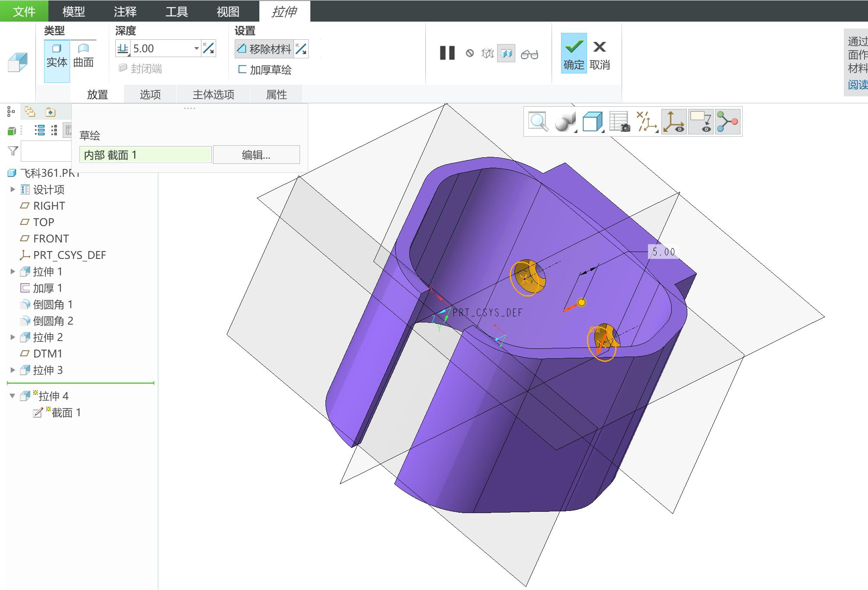Collapse the 拉伸 4 tree node

click(x=13, y=396)
